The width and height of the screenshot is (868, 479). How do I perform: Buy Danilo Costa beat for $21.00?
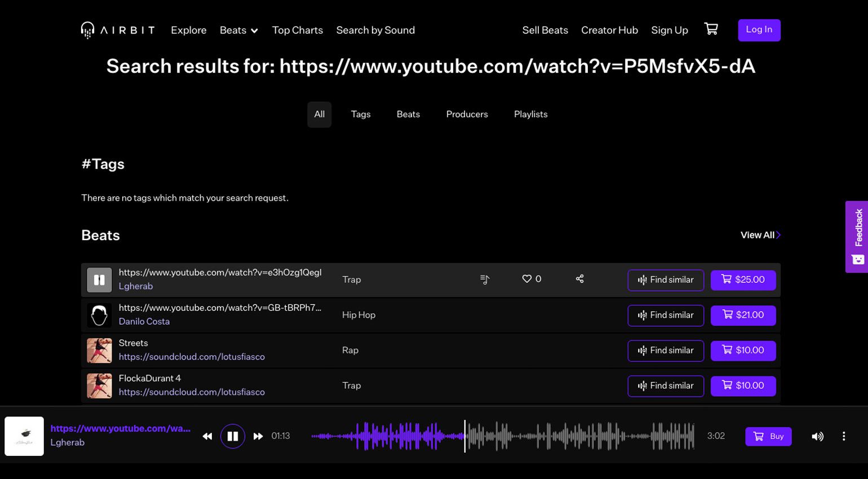click(743, 316)
